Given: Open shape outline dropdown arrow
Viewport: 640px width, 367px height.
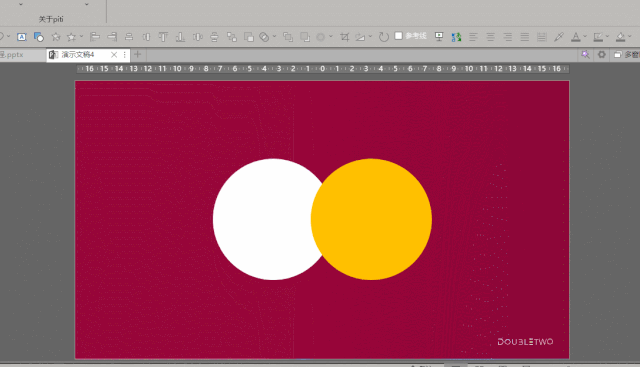Looking at the screenshot, I should pyautogui.click(x=607, y=37).
